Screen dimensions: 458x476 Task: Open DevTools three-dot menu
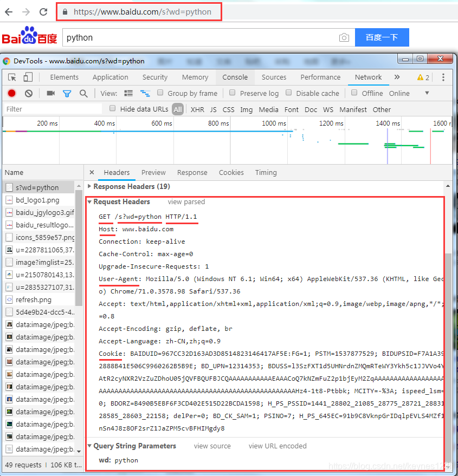click(443, 77)
